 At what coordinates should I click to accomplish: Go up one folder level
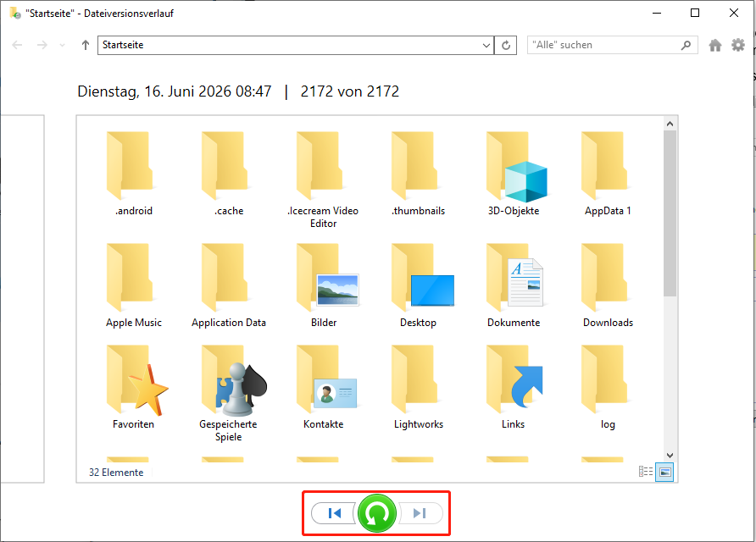pos(86,45)
